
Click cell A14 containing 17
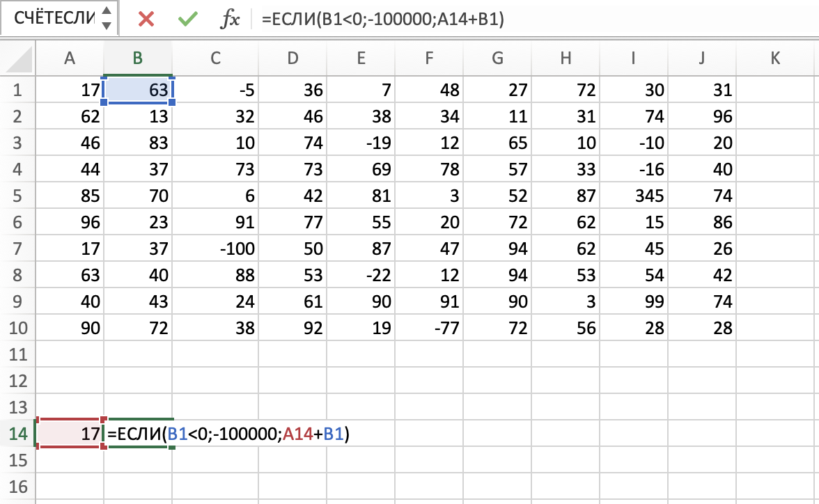coord(70,434)
